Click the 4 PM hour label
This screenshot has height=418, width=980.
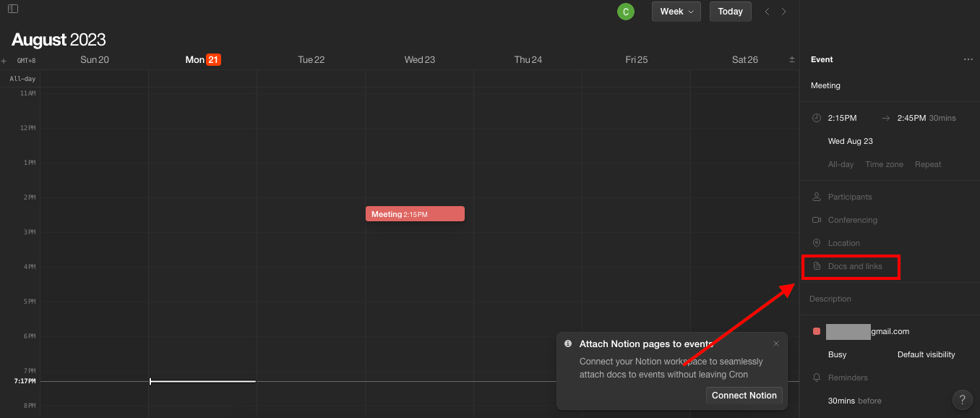[x=30, y=267]
